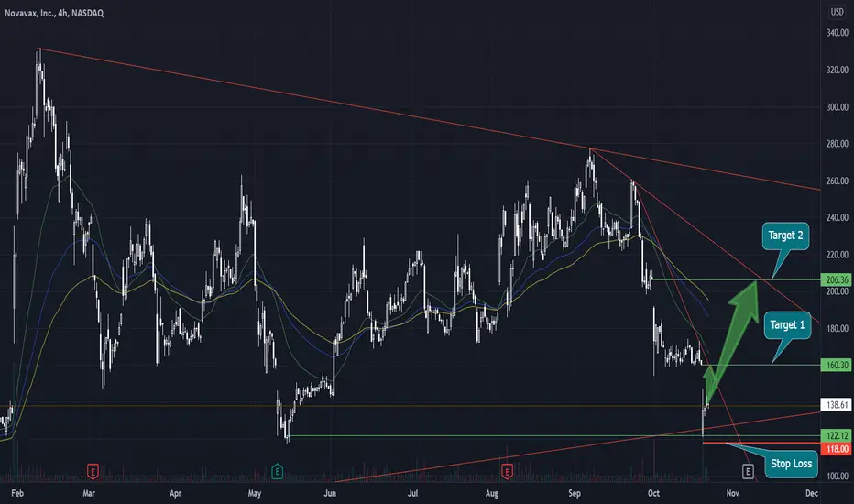Select the Stop Loss callout label
The width and height of the screenshot is (854, 504).
[791, 464]
